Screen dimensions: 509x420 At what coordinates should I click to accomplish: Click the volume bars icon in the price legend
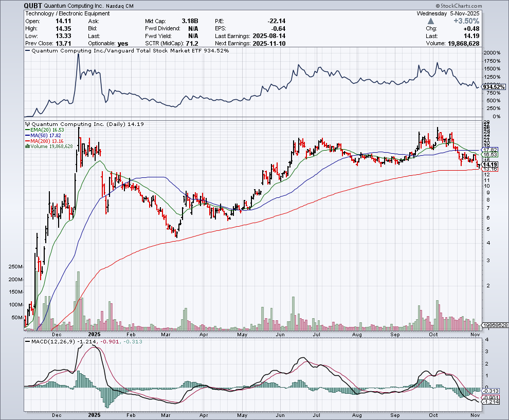[27, 147]
